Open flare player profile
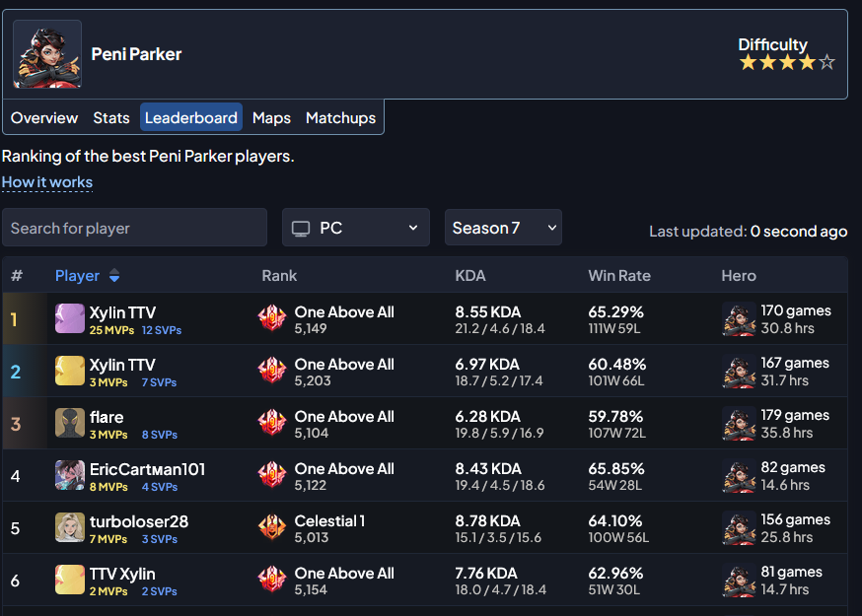 [107, 417]
